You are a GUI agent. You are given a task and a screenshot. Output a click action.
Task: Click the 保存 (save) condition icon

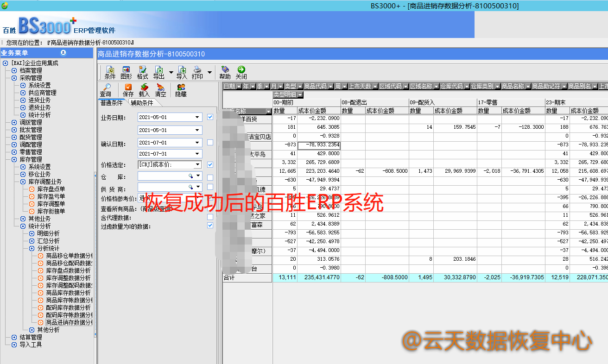tap(128, 90)
